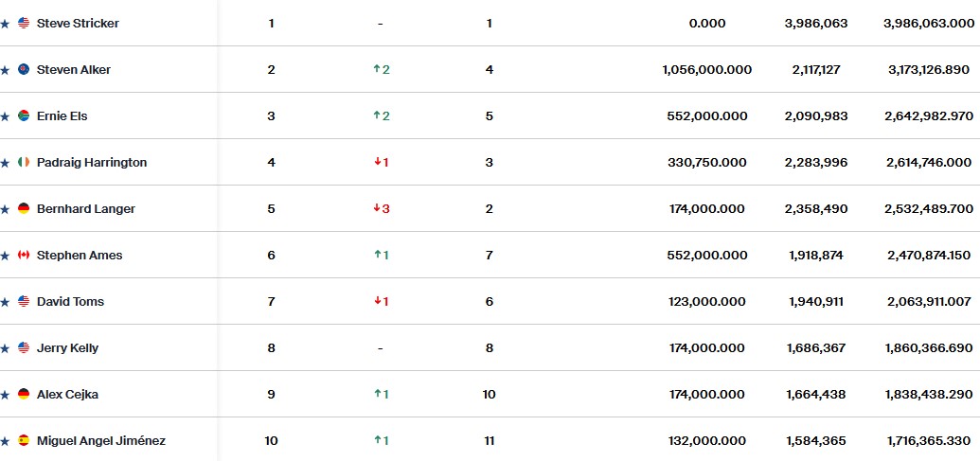Toggle favorite star for Steve Stricker
The height and width of the screenshot is (461, 980).
click(x=5, y=24)
